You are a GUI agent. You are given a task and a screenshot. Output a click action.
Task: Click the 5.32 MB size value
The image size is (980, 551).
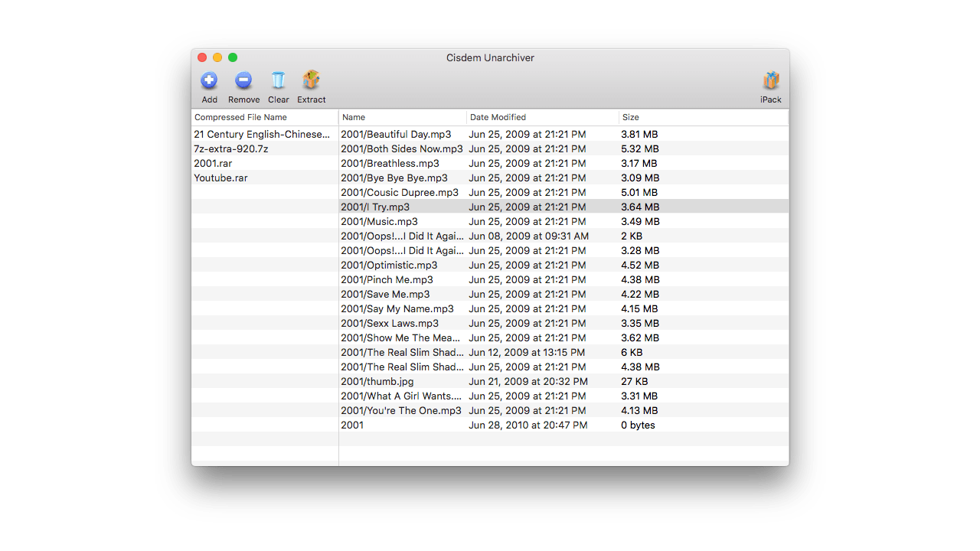tap(639, 148)
